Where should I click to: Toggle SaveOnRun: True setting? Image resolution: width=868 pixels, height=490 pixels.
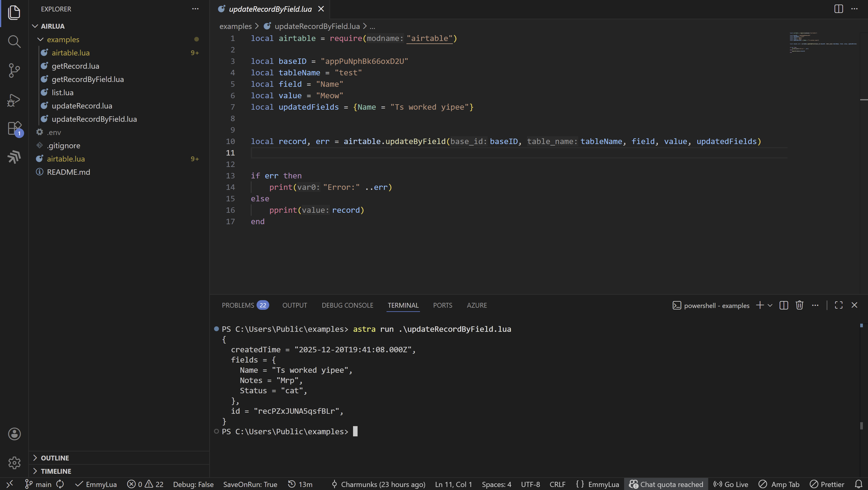point(250,484)
